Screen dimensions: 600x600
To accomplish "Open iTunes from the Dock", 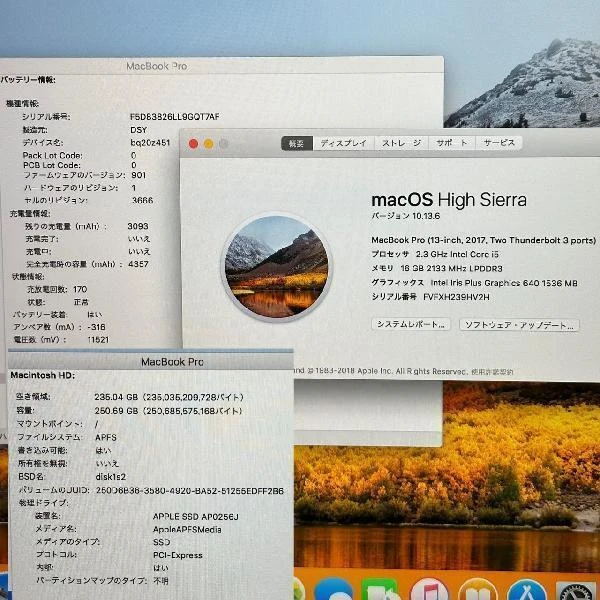I will pyautogui.click(x=430, y=590).
